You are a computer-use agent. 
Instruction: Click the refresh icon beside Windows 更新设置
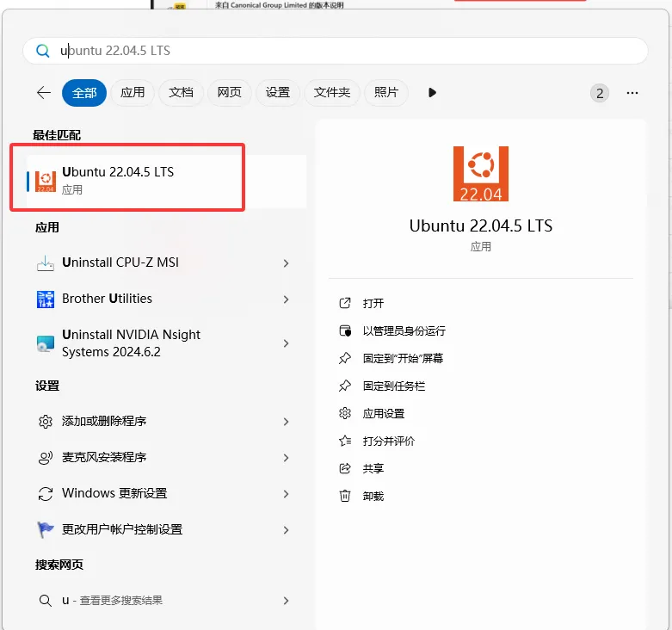pos(46,494)
